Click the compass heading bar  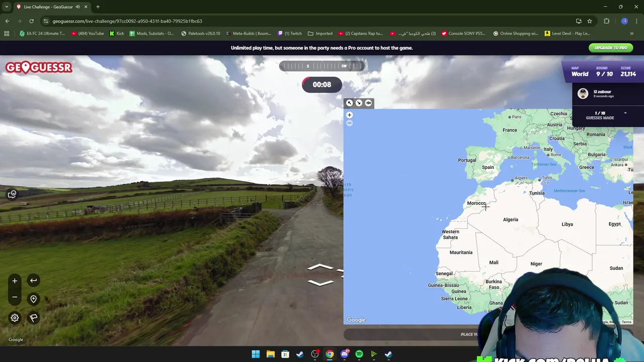[x=321, y=66]
